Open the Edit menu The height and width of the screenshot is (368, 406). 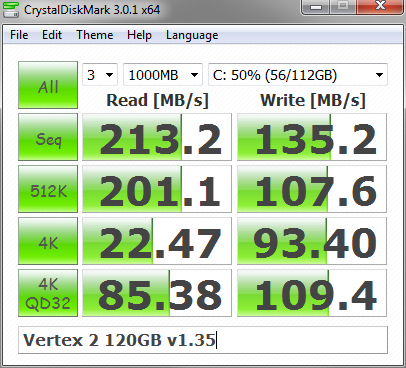[x=52, y=35]
